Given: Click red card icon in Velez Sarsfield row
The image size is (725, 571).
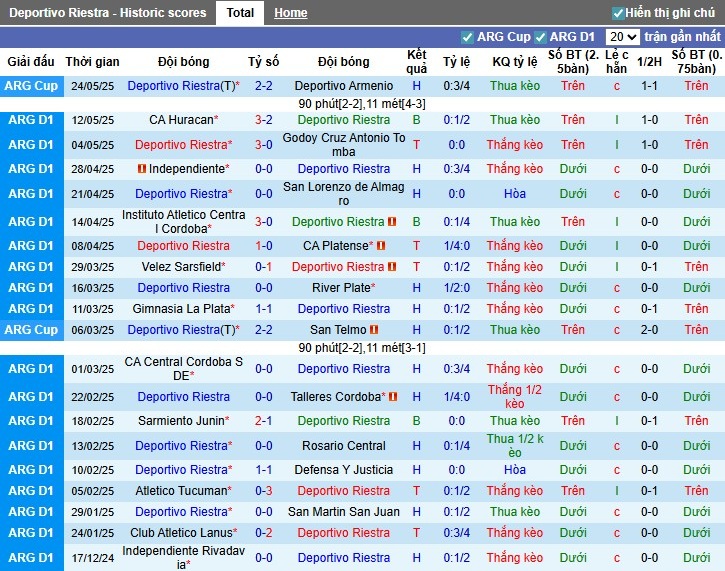Looking at the screenshot, I should [x=392, y=267].
